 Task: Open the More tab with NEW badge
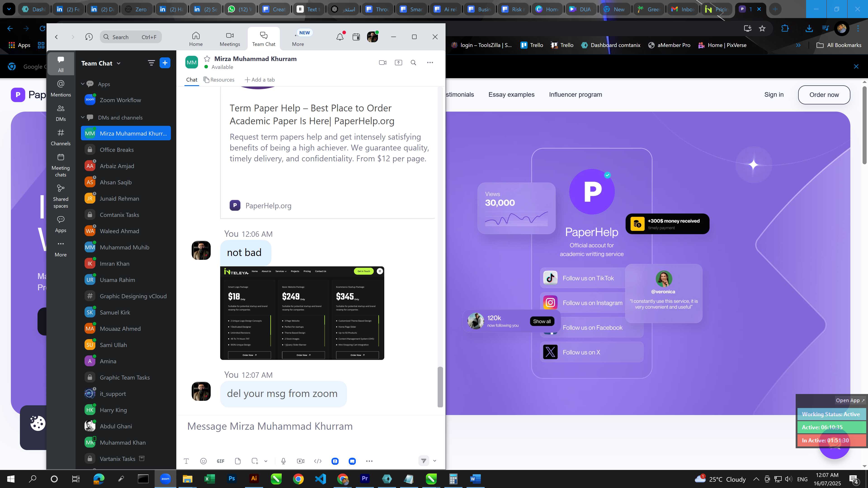coord(298,39)
